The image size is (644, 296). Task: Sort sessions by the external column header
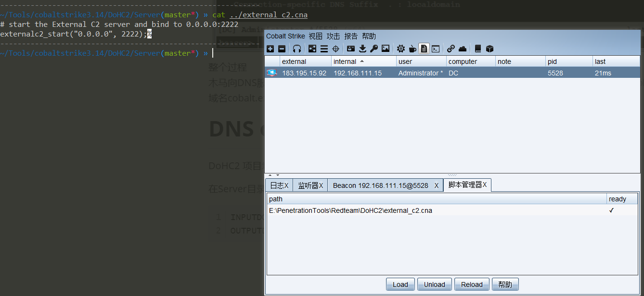(305, 62)
